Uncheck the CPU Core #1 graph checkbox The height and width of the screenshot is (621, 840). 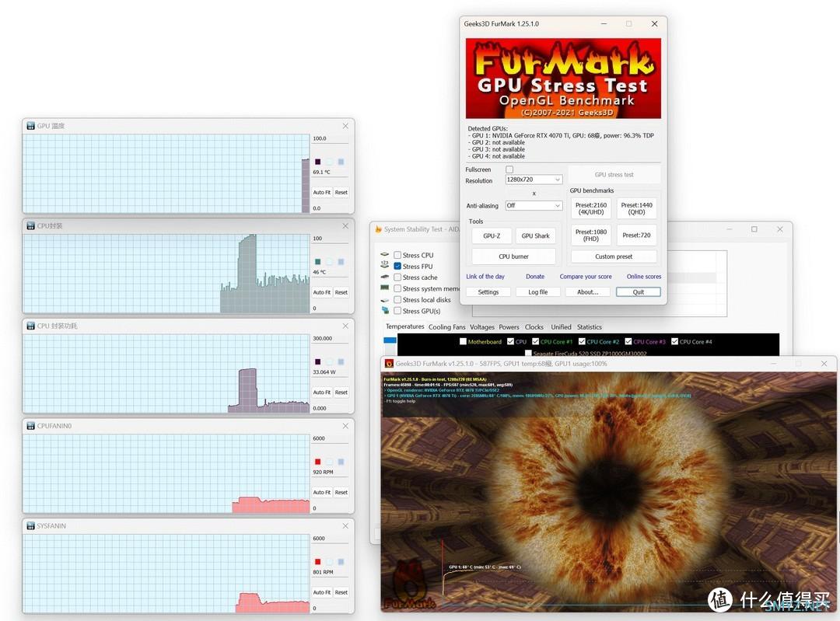535,341
